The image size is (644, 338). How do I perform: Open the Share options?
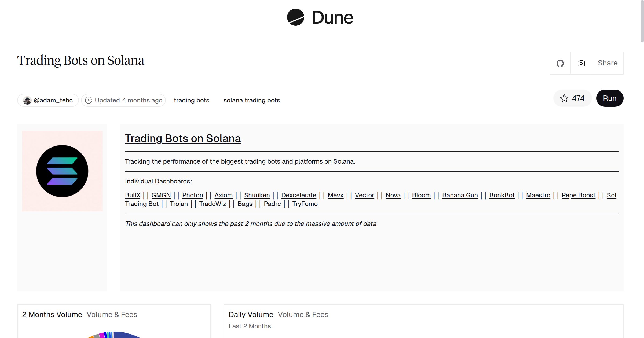pyautogui.click(x=608, y=63)
